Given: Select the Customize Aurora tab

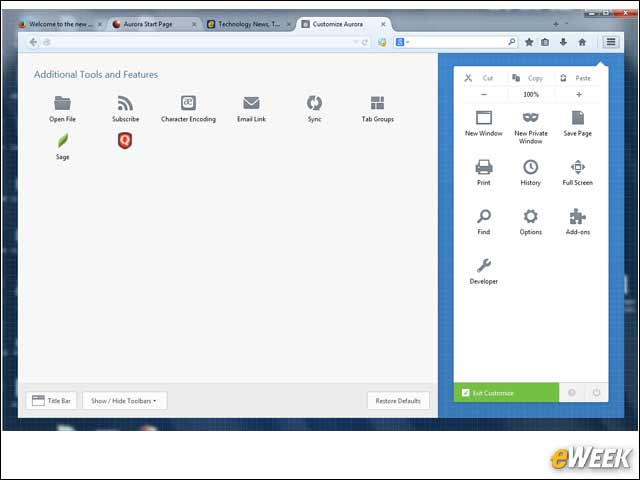Looking at the screenshot, I should (342, 24).
